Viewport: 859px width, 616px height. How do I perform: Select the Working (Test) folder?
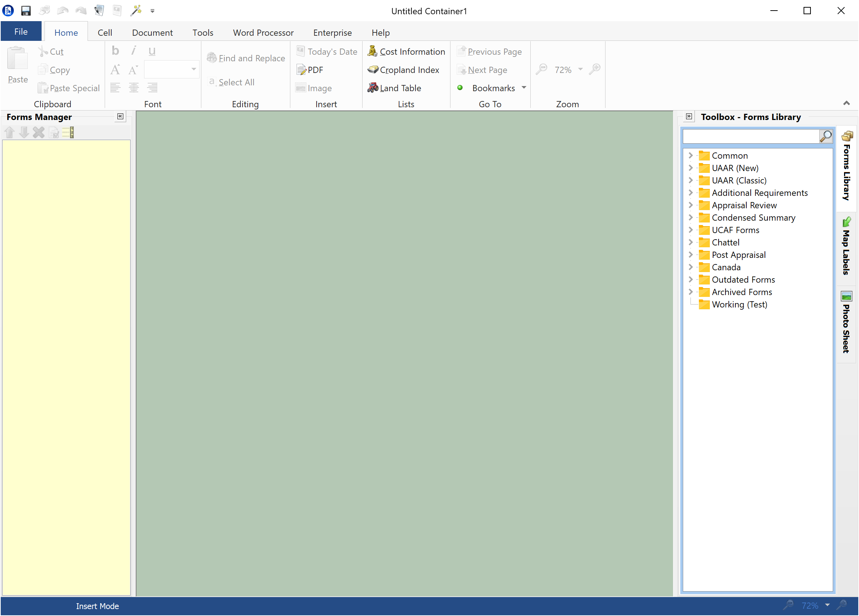pos(739,305)
